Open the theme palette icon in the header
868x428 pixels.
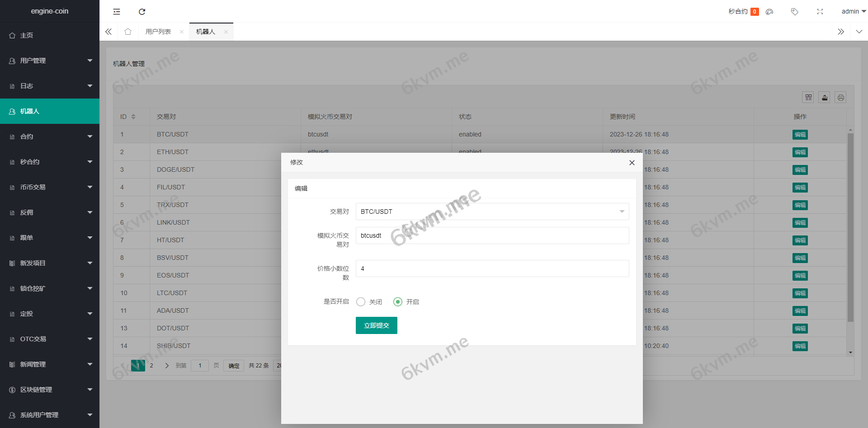tap(769, 12)
